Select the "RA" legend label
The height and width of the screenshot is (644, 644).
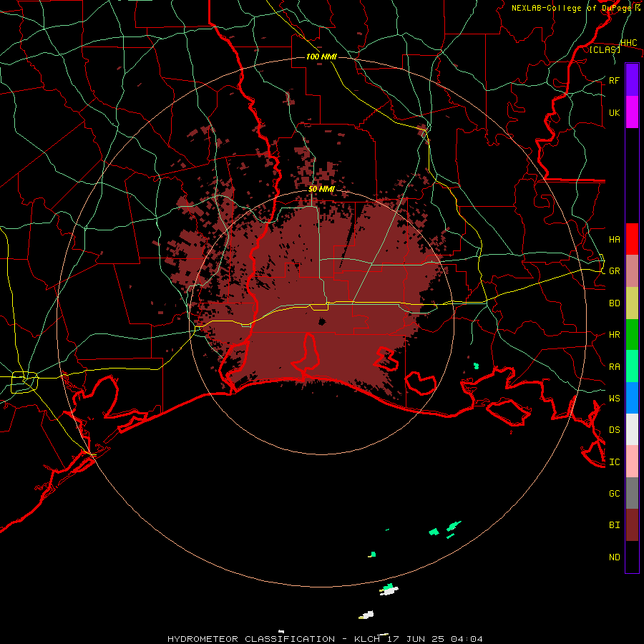pos(614,367)
